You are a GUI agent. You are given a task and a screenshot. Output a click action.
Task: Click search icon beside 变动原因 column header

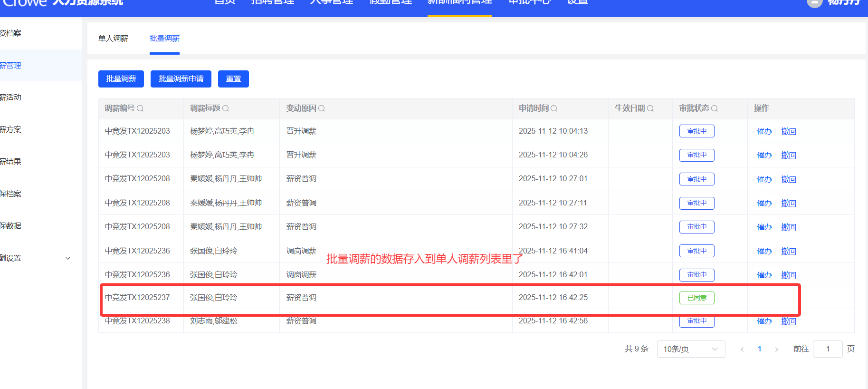pos(322,108)
